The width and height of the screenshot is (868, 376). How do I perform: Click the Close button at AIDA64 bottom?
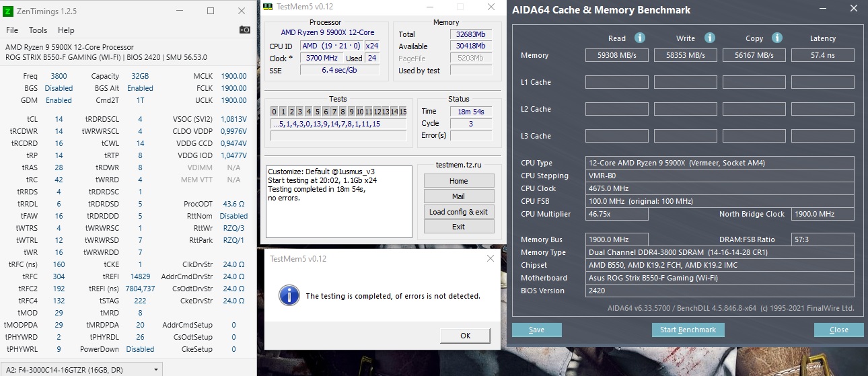click(838, 330)
